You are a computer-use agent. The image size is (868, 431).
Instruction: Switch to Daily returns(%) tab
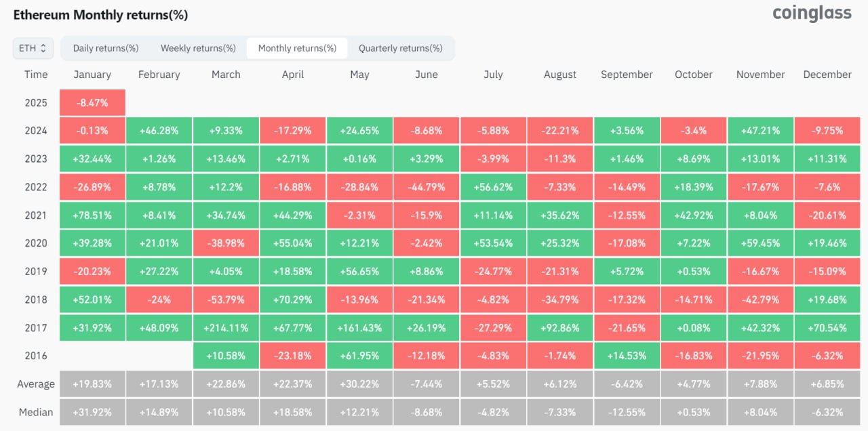(x=106, y=48)
